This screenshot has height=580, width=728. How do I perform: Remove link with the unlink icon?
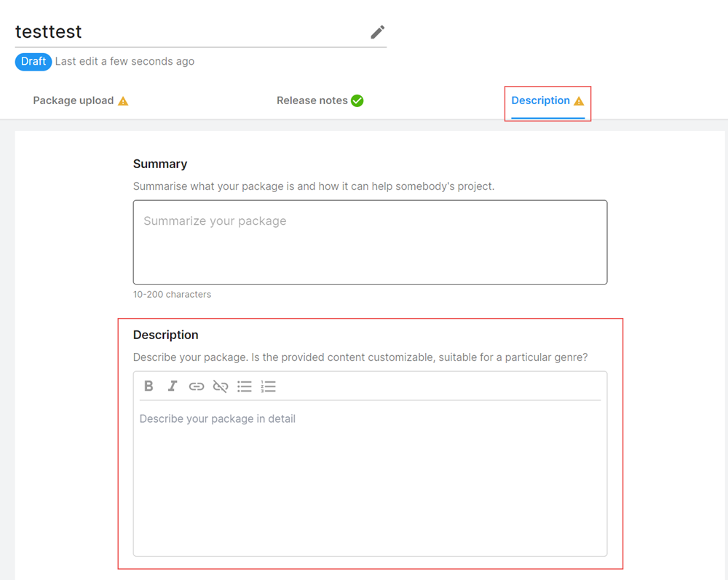point(221,386)
